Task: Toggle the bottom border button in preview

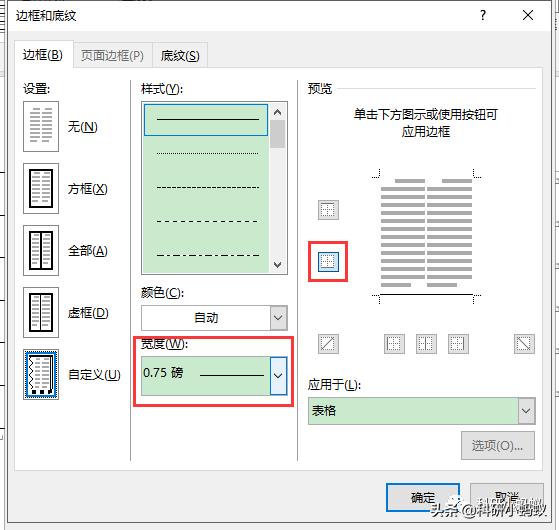Action: click(x=328, y=262)
